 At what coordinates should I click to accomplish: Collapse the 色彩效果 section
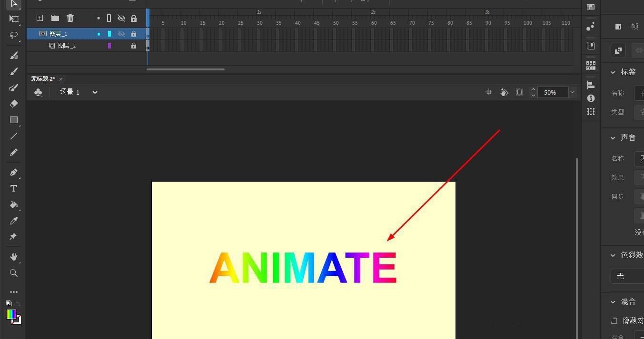point(613,255)
